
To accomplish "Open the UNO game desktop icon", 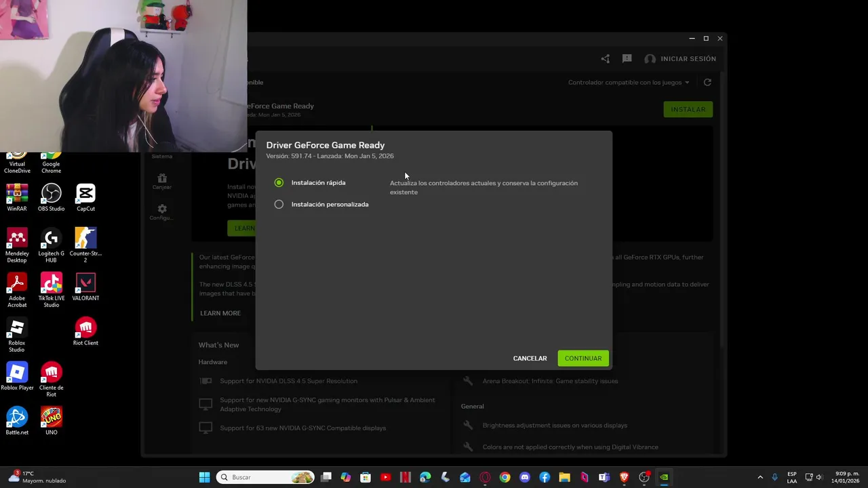I will (51, 422).
